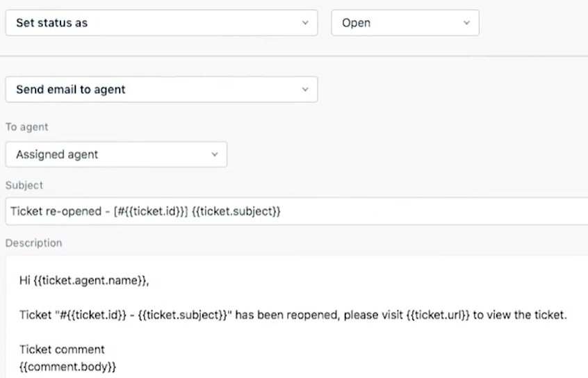Open the 'Assigned agent' recipient dropdown
Screen dimensions: 588x378
[116, 154]
